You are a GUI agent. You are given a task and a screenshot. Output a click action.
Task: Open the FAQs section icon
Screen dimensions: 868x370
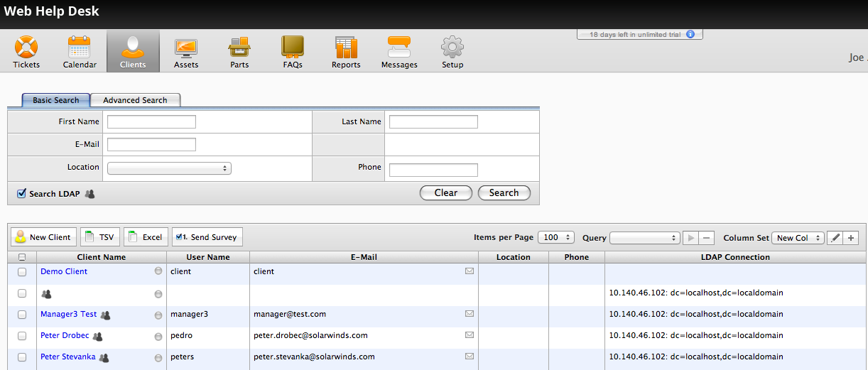(x=293, y=48)
